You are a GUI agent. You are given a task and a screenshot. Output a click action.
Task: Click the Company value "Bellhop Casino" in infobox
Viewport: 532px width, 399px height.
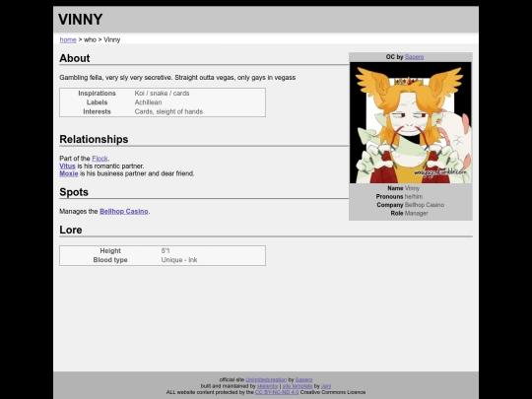pyautogui.click(x=425, y=205)
